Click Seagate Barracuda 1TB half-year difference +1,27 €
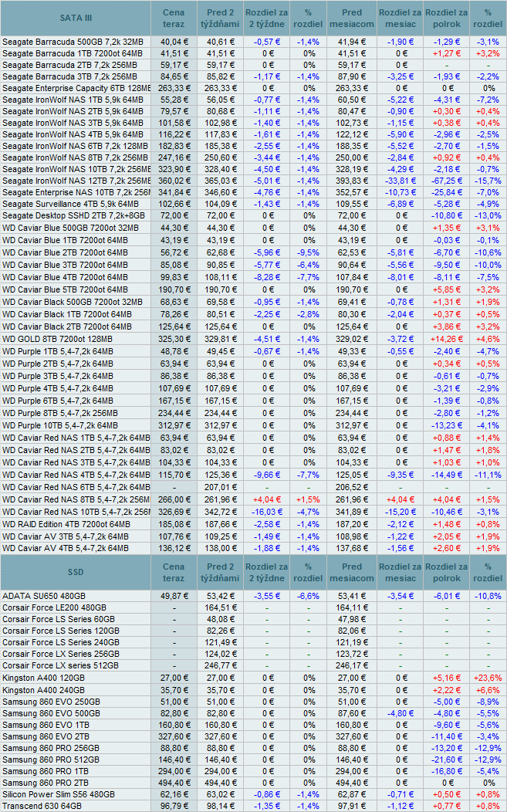Image resolution: width=507 pixels, height=812 pixels. tap(446, 53)
